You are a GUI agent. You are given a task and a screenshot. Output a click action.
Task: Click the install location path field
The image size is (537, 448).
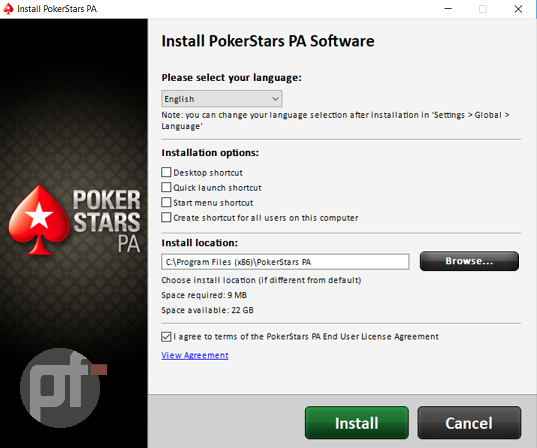(285, 262)
